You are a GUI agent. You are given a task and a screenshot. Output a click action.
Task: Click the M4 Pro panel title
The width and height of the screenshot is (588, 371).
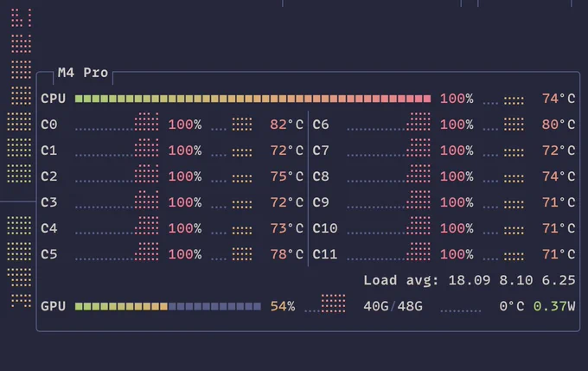[83, 73]
